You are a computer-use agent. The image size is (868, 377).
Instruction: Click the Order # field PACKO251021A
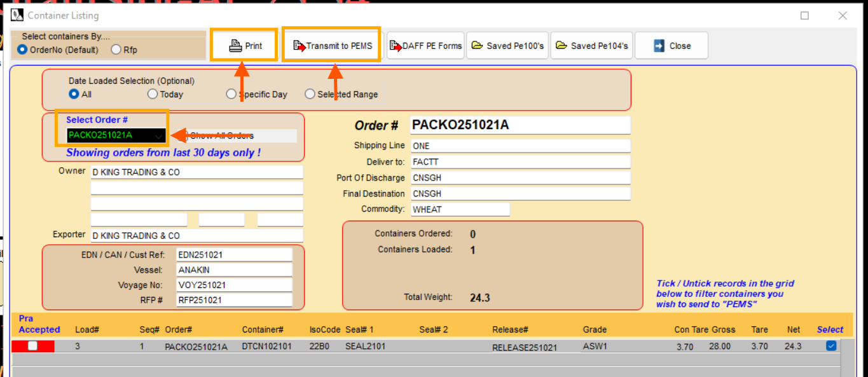pyautogui.click(x=520, y=125)
